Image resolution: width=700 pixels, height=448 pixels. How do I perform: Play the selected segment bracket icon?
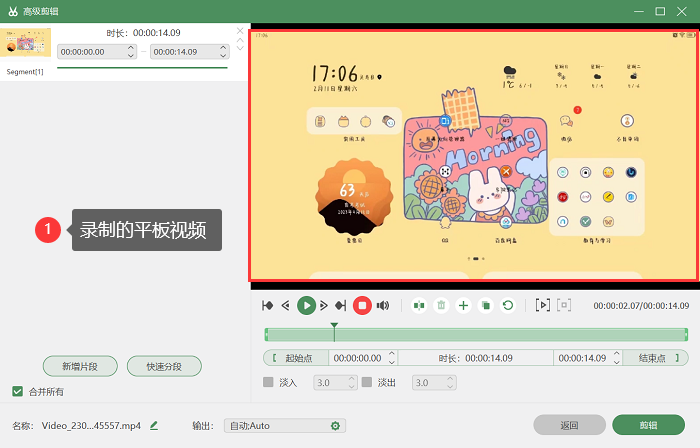[x=542, y=305]
